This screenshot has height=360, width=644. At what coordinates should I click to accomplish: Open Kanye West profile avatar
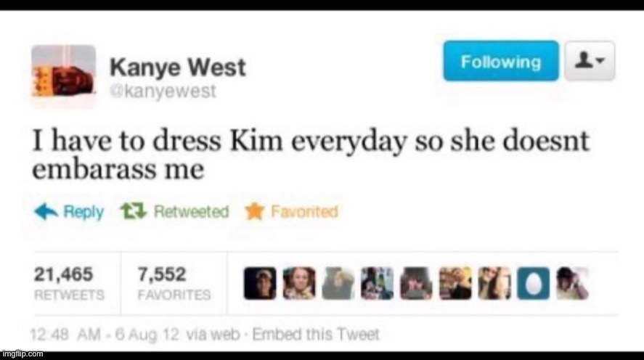64,71
